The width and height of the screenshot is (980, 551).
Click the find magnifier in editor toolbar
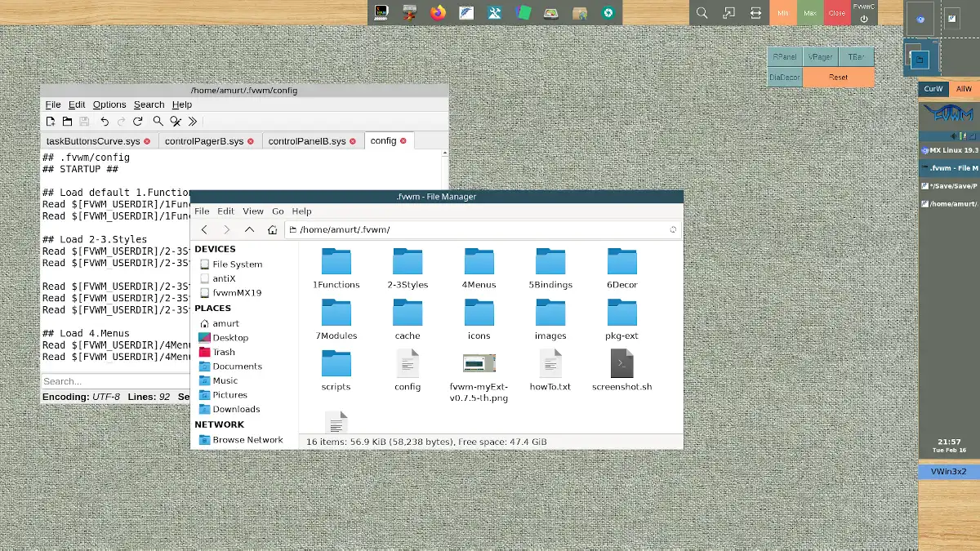tap(158, 122)
